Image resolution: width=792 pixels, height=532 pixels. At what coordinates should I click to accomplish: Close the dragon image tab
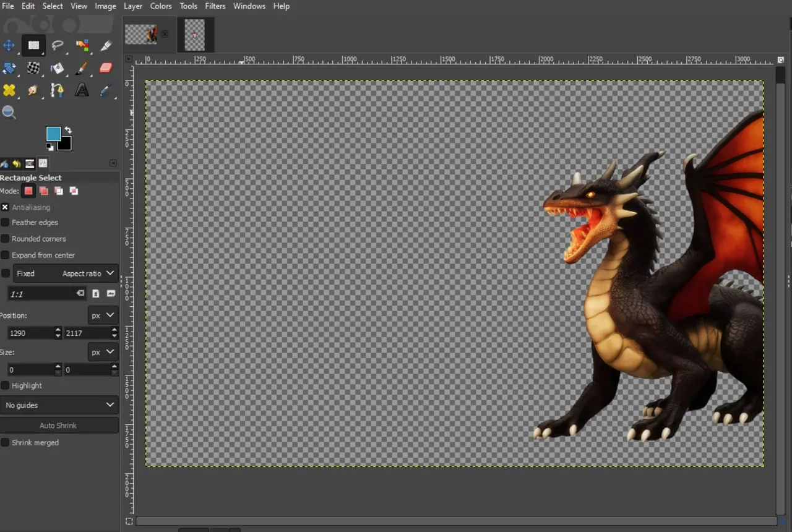pos(165,35)
